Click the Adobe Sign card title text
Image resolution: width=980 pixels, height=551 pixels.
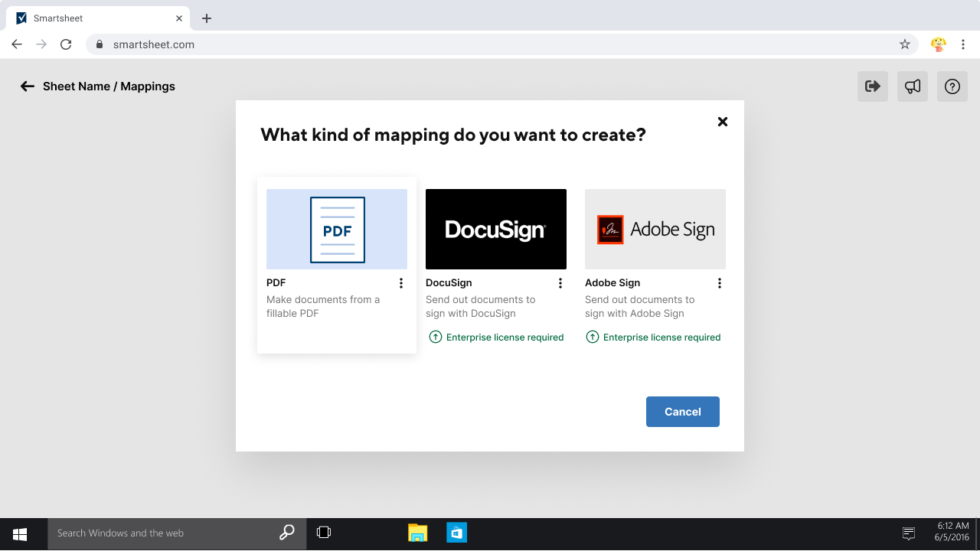tap(612, 283)
